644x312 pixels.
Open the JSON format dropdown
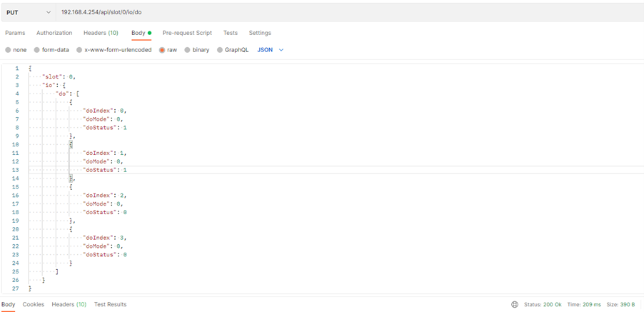271,50
